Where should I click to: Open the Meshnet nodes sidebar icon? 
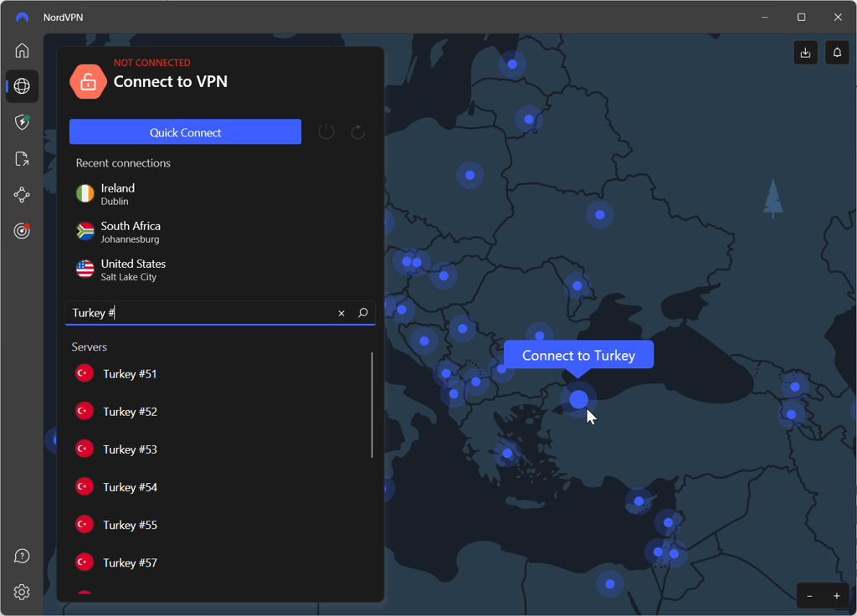click(22, 194)
